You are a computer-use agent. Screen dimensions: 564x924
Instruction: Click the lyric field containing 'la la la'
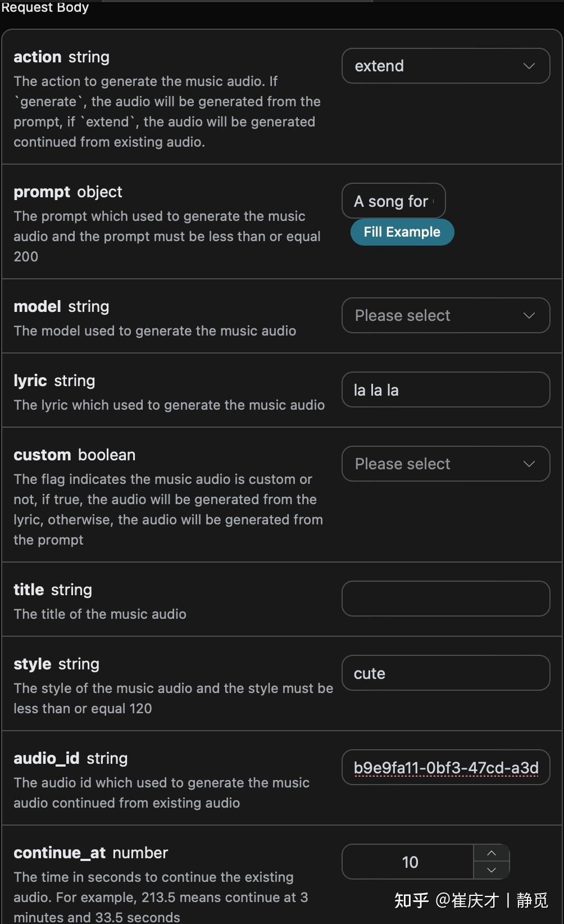pyautogui.click(x=445, y=389)
